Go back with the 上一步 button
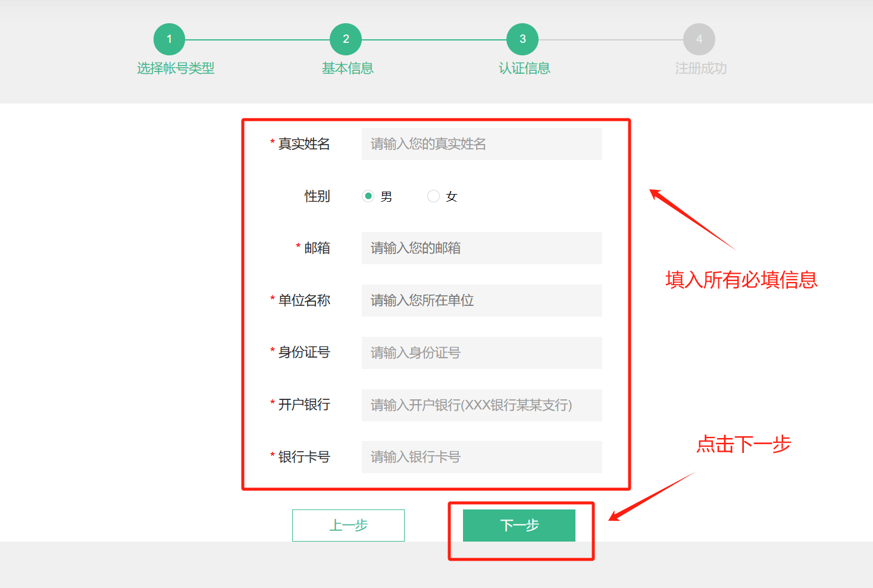The height and width of the screenshot is (588, 873). pos(348,526)
